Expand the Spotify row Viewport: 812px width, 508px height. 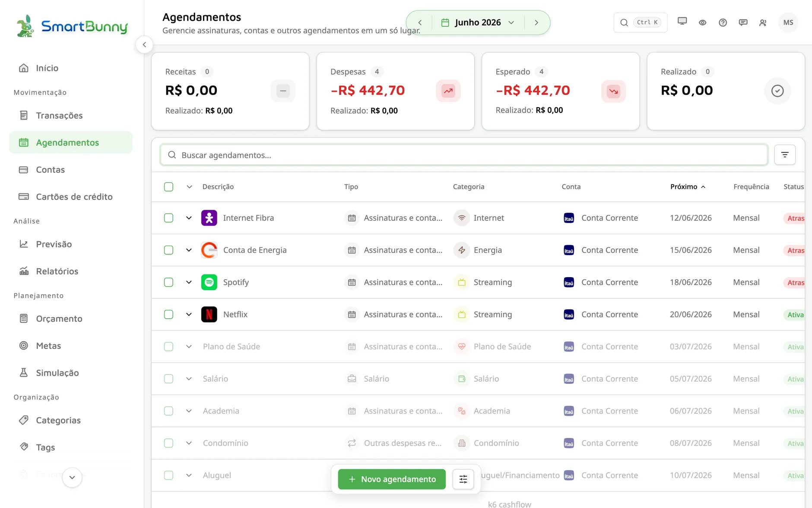[x=189, y=282]
